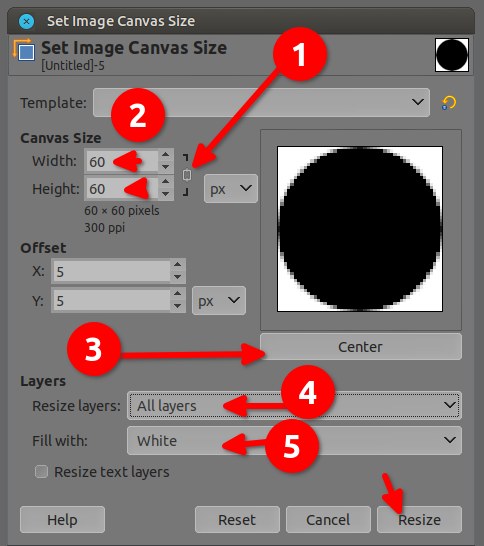Open the Template dropdown
This screenshot has height=546, width=484.
tap(261, 102)
